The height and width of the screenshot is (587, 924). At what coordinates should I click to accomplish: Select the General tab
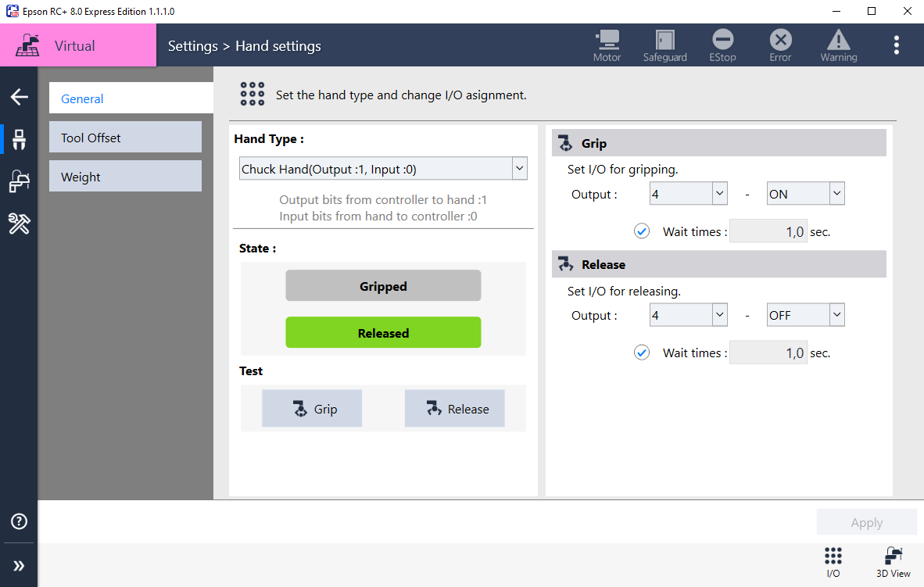[131, 98]
